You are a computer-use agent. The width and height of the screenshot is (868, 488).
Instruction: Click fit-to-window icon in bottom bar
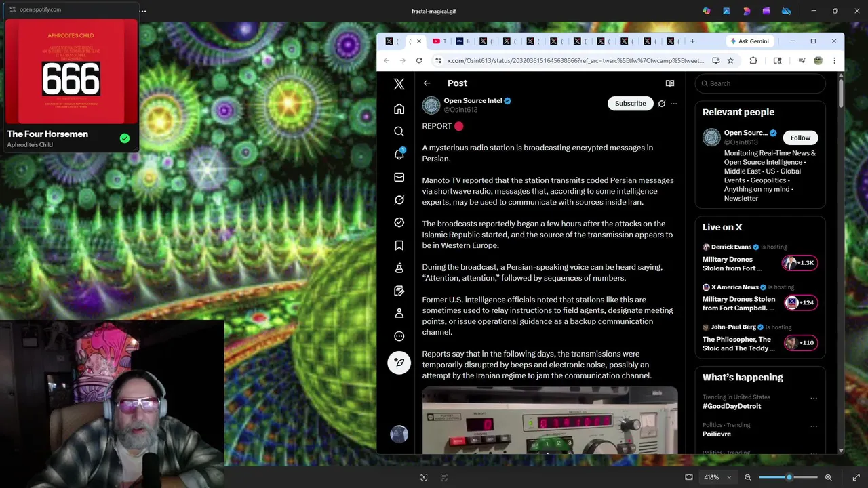point(689,477)
